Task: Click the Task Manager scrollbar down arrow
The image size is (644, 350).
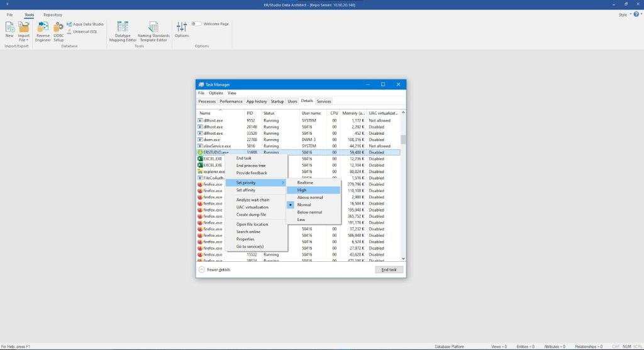Action: pos(403,259)
